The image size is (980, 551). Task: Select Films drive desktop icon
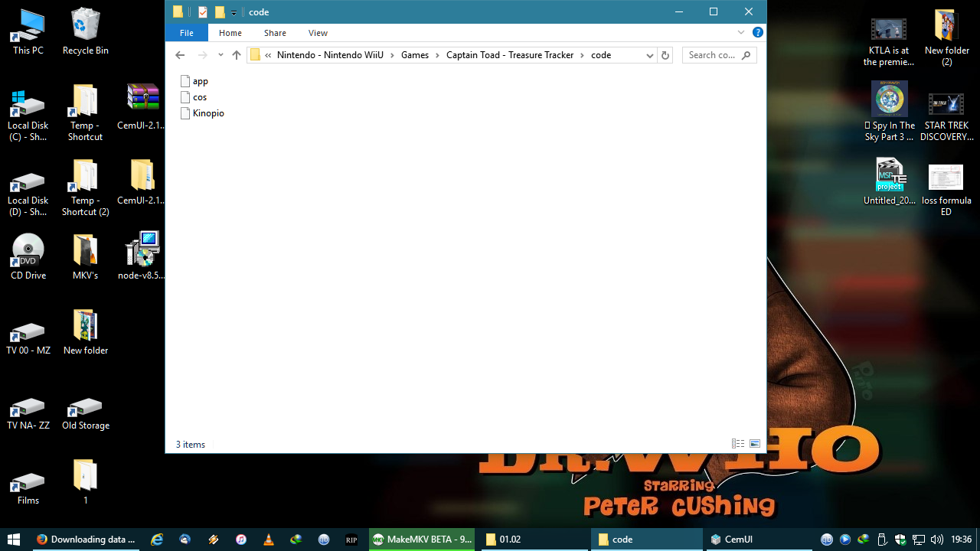(28, 487)
